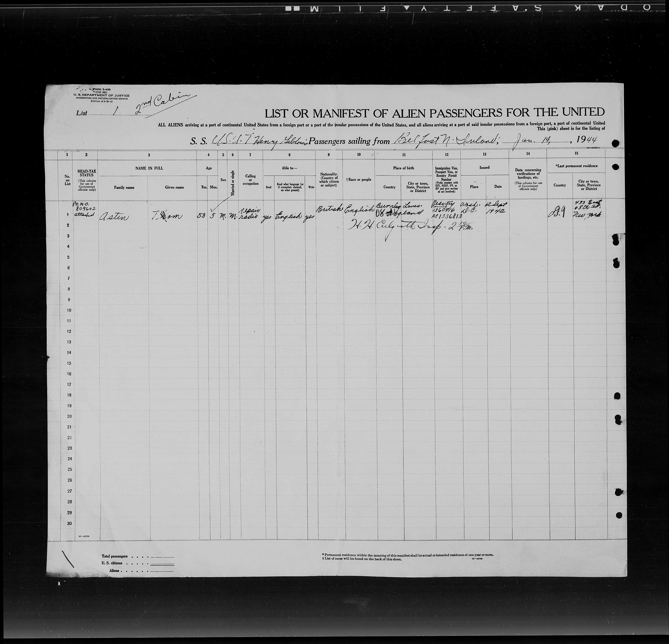The image size is (669, 644).
Task: Click the race entry 'English' in column 10
Action: [359, 209]
